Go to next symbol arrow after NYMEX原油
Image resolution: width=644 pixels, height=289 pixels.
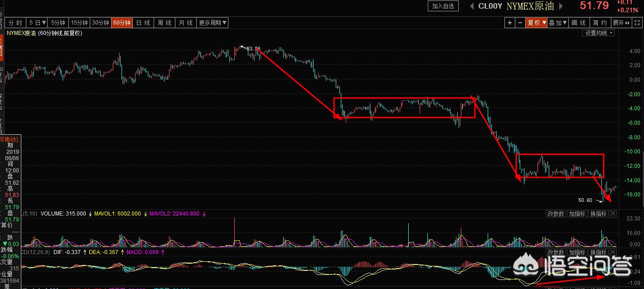[x=561, y=6]
